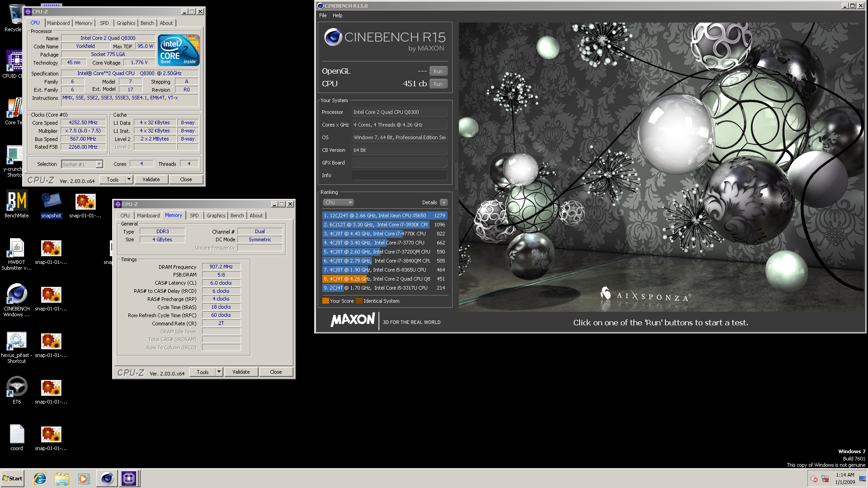Select ranking row 1 Xeon X5650
The image size is (868, 488).
[385, 216]
